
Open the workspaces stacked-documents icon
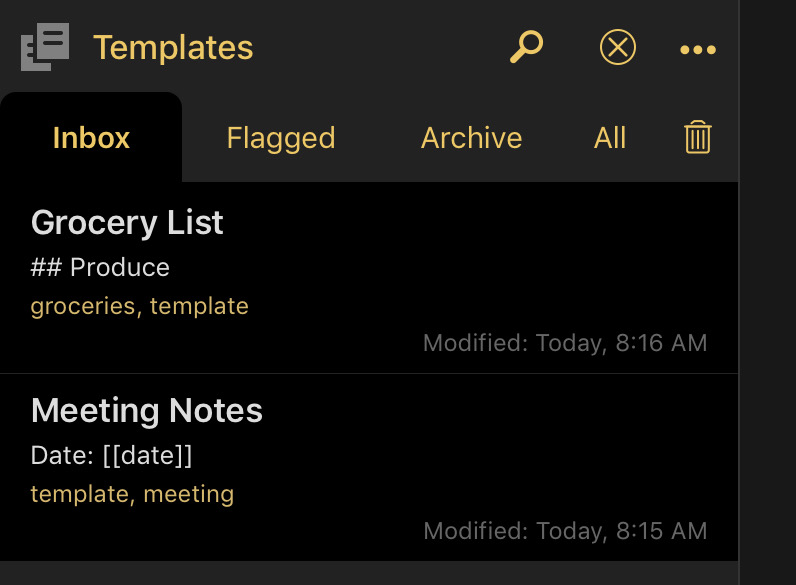pos(45,47)
